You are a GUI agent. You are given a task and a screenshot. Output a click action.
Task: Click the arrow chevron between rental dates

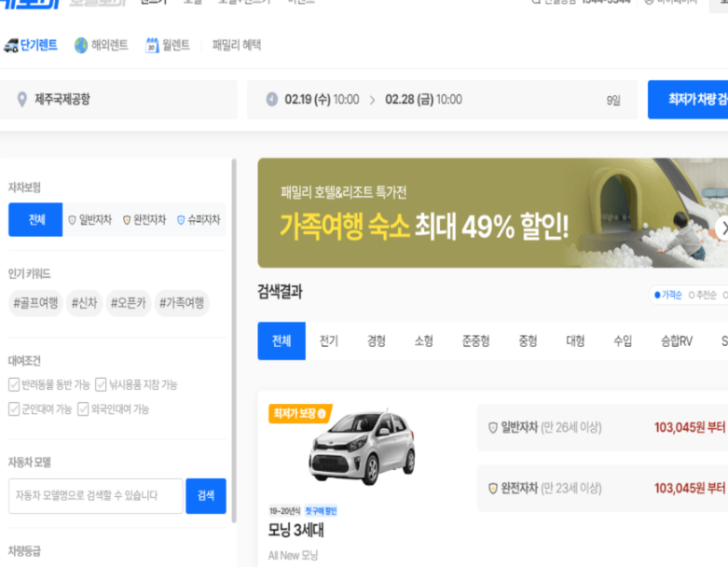click(372, 100)
